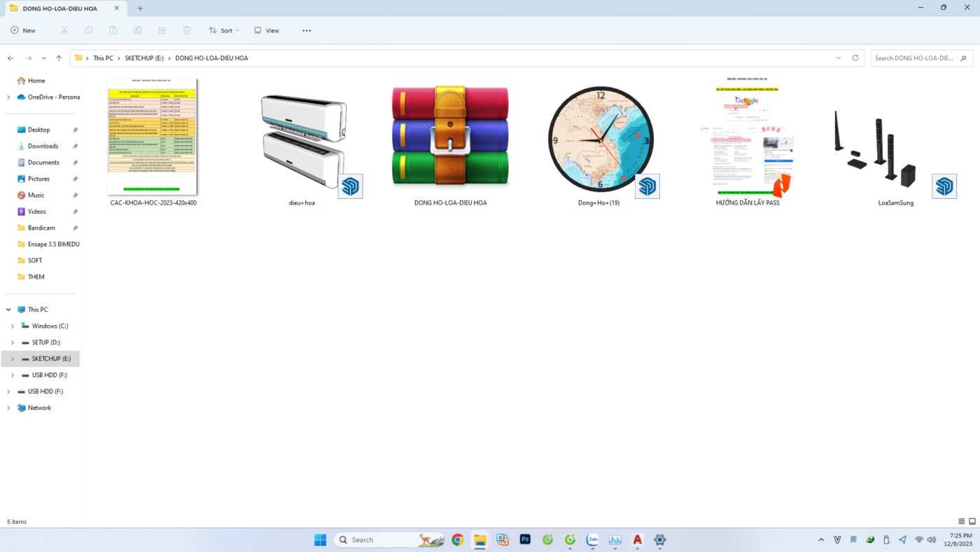Go up one folder with Up arrow
Screen dimensions: 980x552
pyautogui.click(x=59, y=58)
